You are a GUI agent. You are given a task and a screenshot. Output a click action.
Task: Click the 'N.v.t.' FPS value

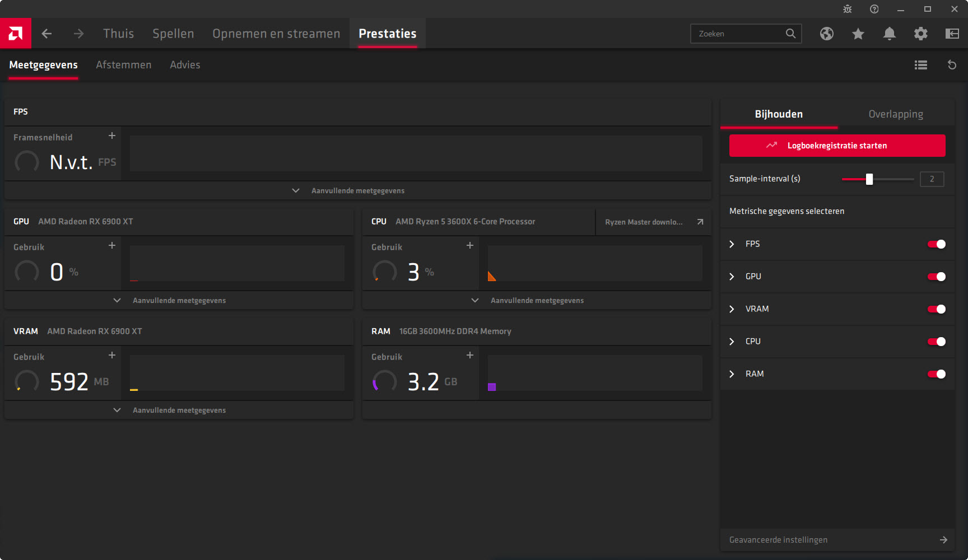[x=71, y=162]
